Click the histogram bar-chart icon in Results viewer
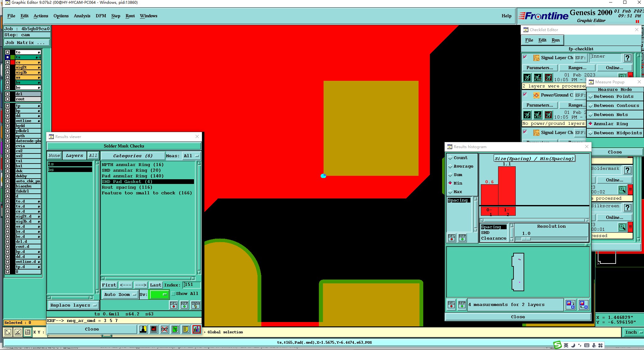The height and width of the screenshot is (350, 644). [x=197, y=329]
